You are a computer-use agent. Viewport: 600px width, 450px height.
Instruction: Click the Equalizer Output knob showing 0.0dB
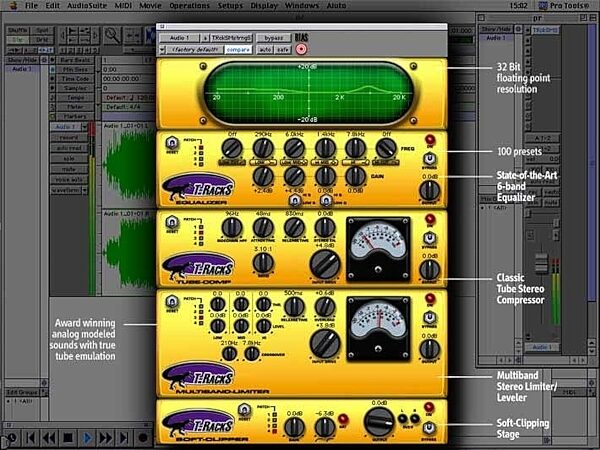[429, 191]
